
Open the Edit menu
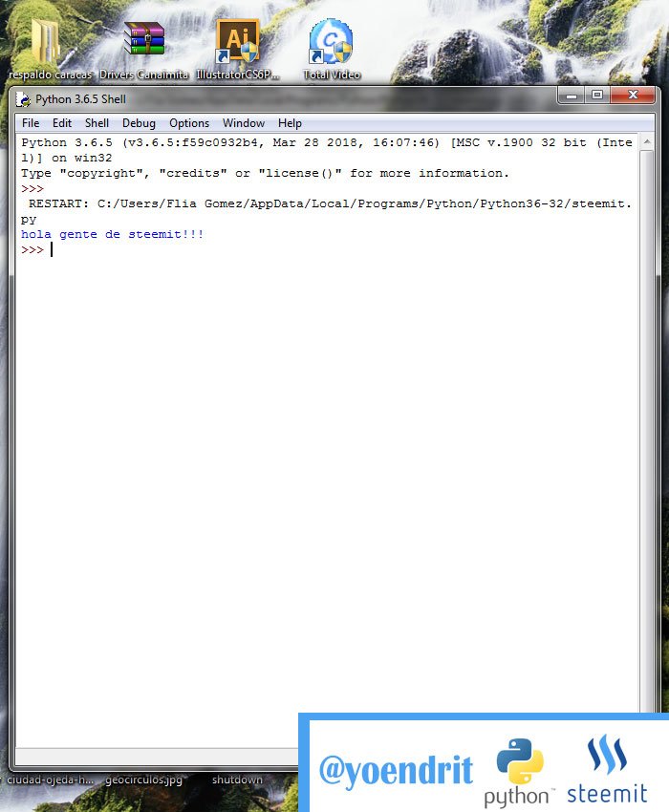pos(62,123)
